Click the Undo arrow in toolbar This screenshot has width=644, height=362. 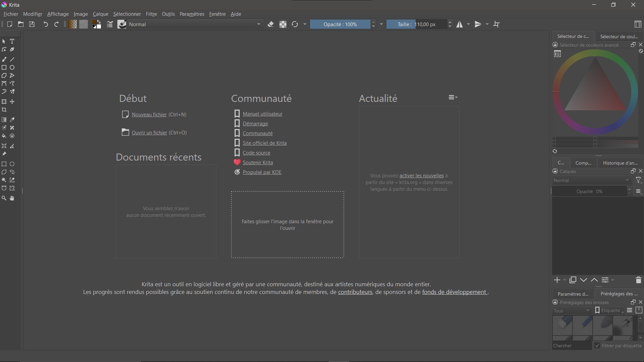pos(46,24)
